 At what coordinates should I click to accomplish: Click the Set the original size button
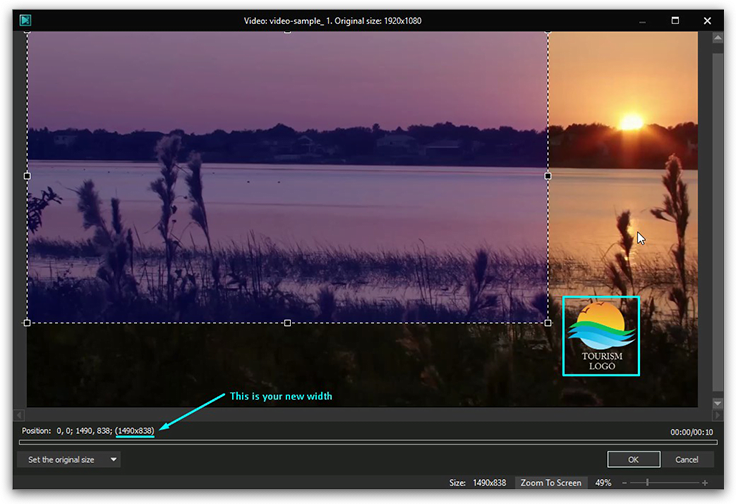click(61, 460)
